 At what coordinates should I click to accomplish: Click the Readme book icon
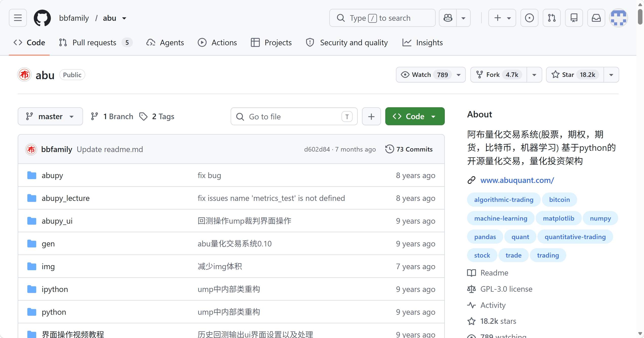pyautogui.click(x=471, y=273)
